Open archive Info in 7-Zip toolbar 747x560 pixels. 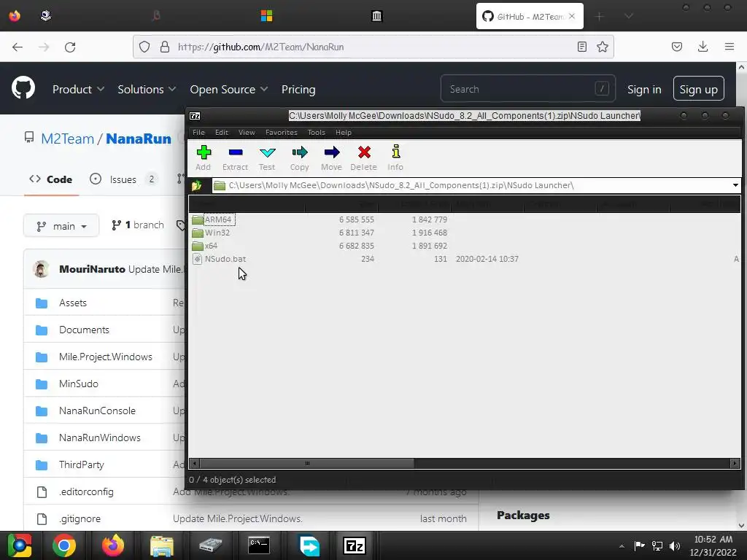(x=395, y=158)
